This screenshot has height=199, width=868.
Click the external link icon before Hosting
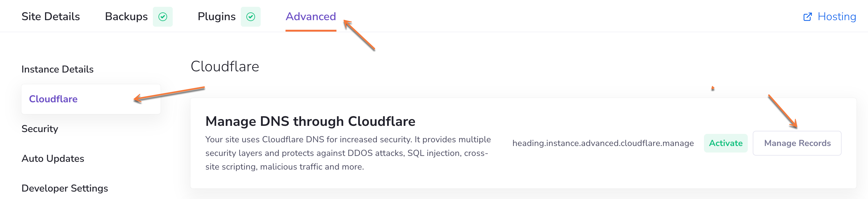pyautogui.click(x=807, y=17)
